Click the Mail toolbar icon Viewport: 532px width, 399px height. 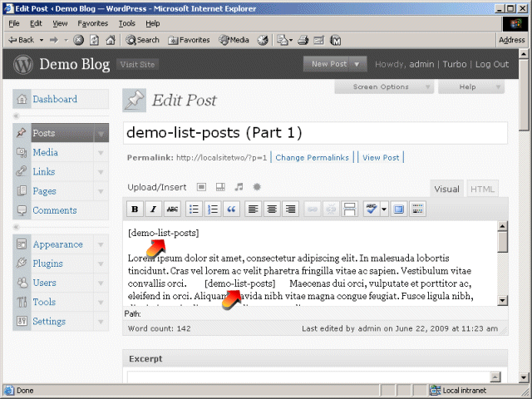point(284,40)
